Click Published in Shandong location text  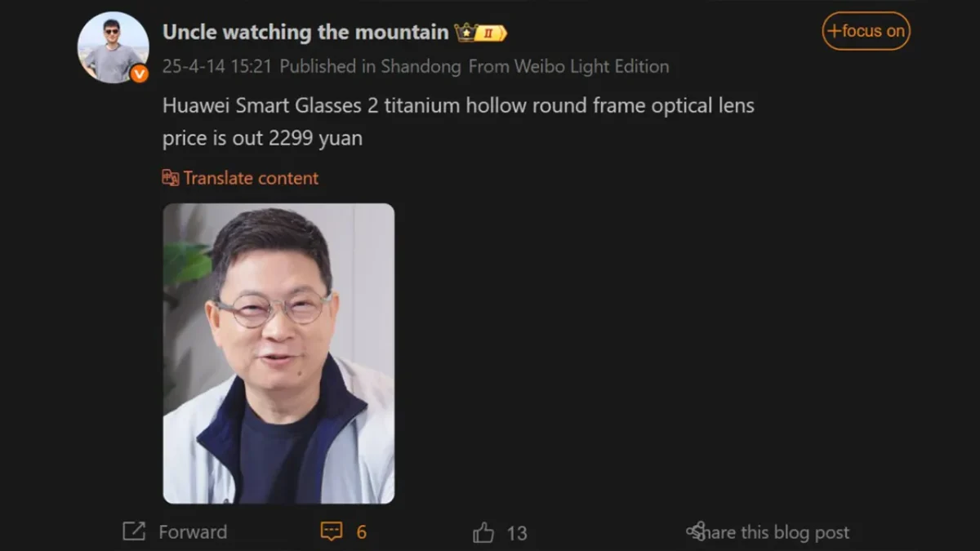[370, 66]
